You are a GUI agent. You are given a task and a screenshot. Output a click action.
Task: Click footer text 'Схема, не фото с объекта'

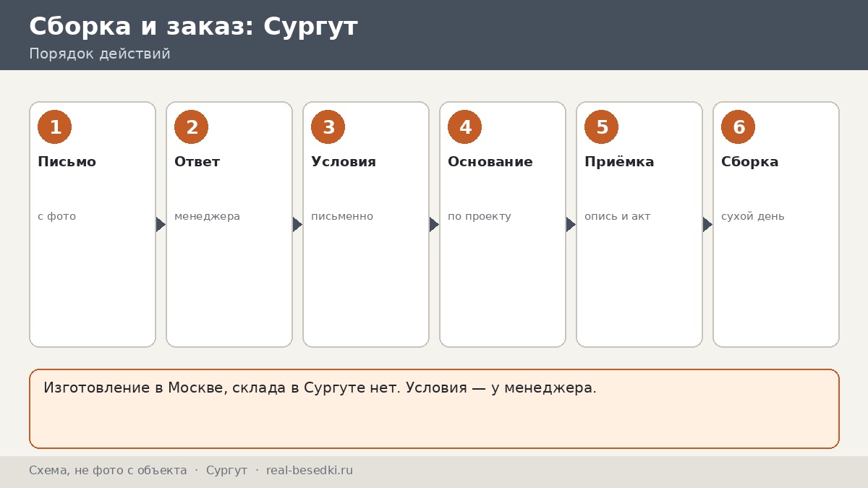click(x=108, y=471)
